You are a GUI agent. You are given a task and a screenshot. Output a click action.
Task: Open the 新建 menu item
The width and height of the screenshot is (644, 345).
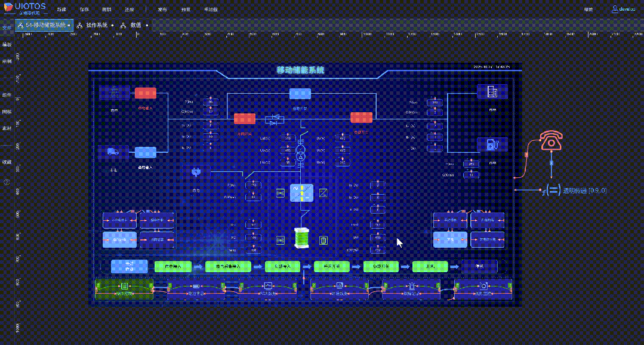(x=61, y=9)
